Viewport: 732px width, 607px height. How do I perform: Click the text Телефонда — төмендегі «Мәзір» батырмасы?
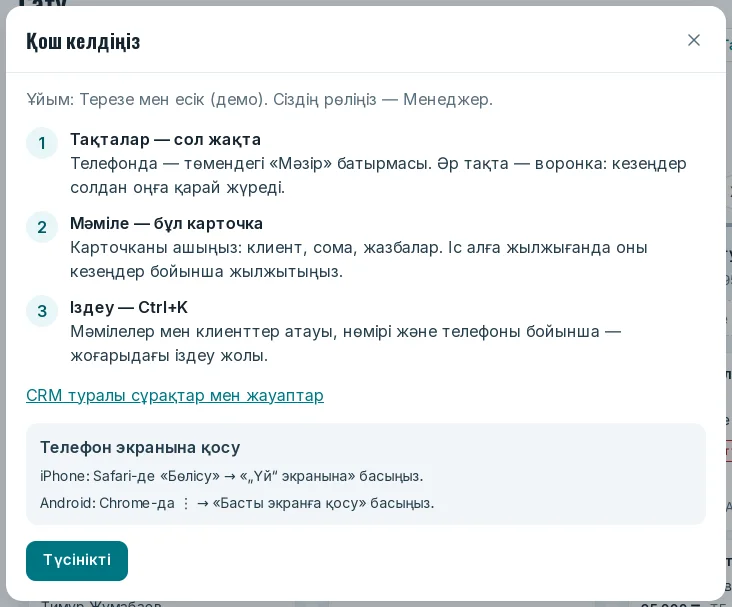coord(251,164)
